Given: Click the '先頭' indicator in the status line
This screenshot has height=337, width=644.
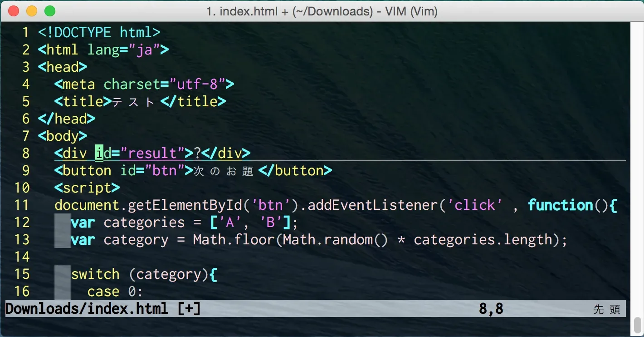Looking at the screenshot, I should 607,309.
